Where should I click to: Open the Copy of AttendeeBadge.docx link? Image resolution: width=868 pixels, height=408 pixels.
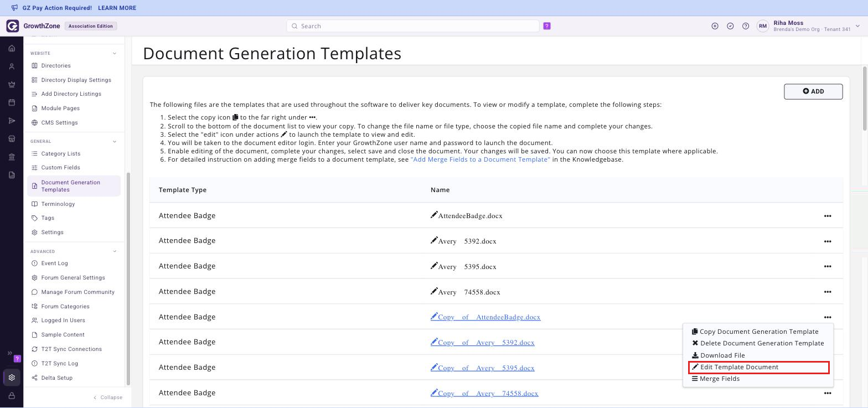click(485, 317)
